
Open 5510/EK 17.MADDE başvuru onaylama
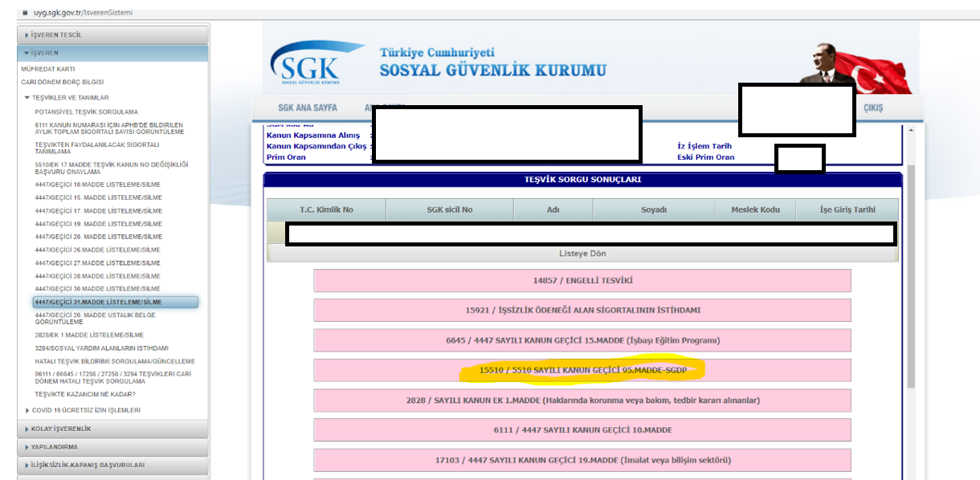[x=111, y=168]
